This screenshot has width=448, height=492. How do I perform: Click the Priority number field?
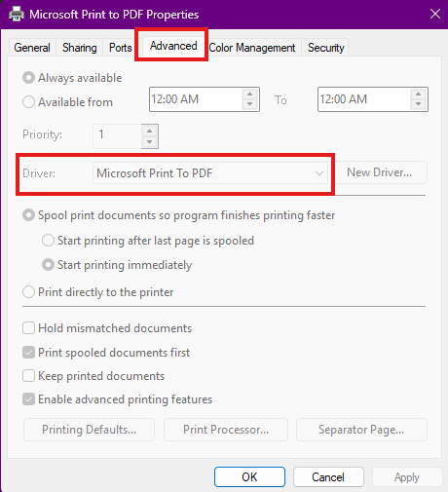pos(118,134)
